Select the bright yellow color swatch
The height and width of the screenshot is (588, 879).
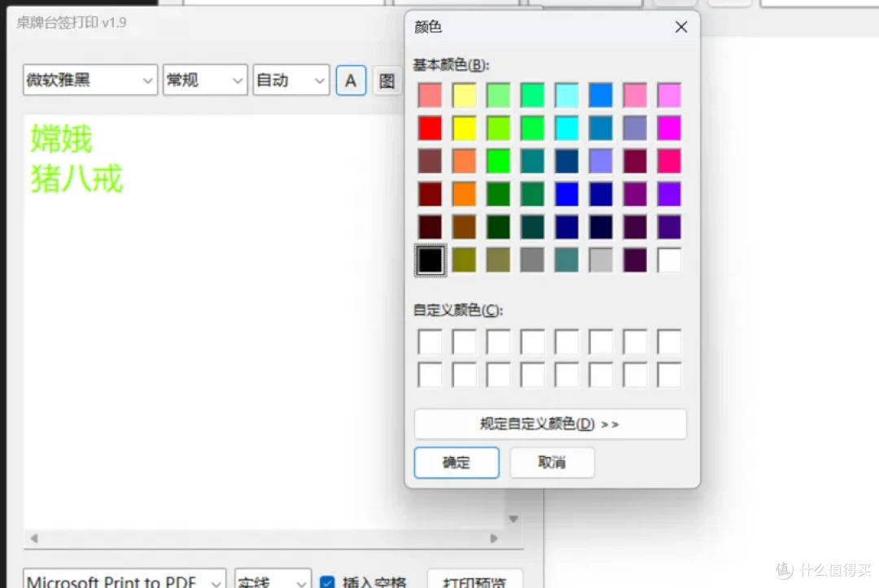point(464,128)
